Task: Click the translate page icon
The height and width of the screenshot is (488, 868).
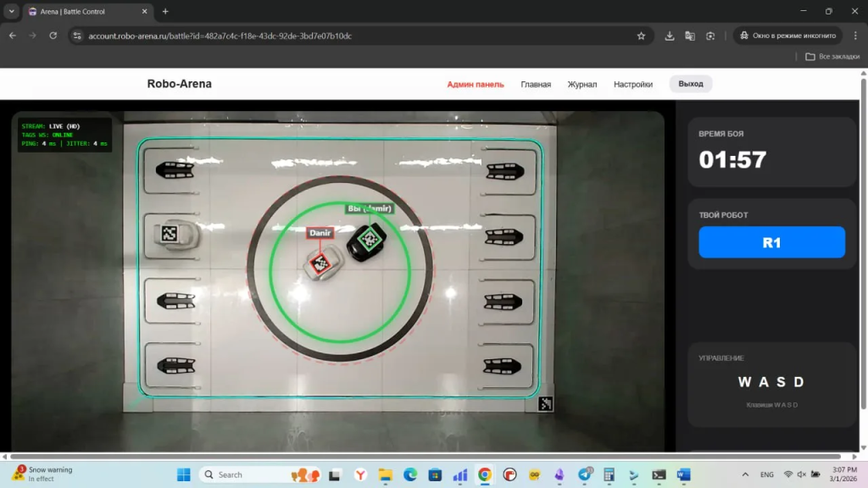Action: [690, 36]
